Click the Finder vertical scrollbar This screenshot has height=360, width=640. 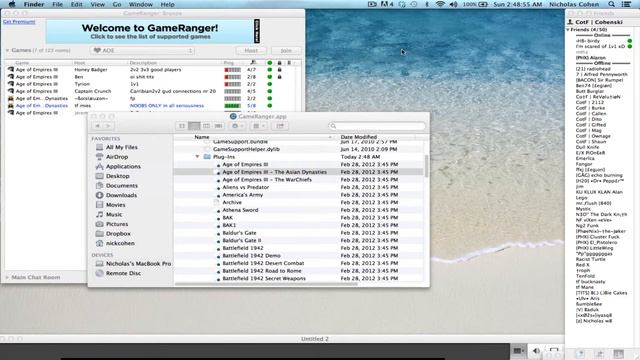[x=427, y=165]
